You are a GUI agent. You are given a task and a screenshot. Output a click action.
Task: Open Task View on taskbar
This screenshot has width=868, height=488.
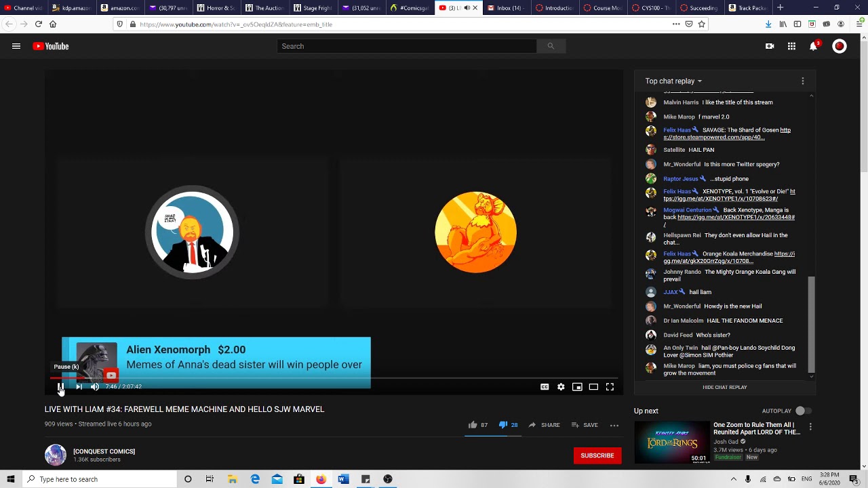[210, 479]
